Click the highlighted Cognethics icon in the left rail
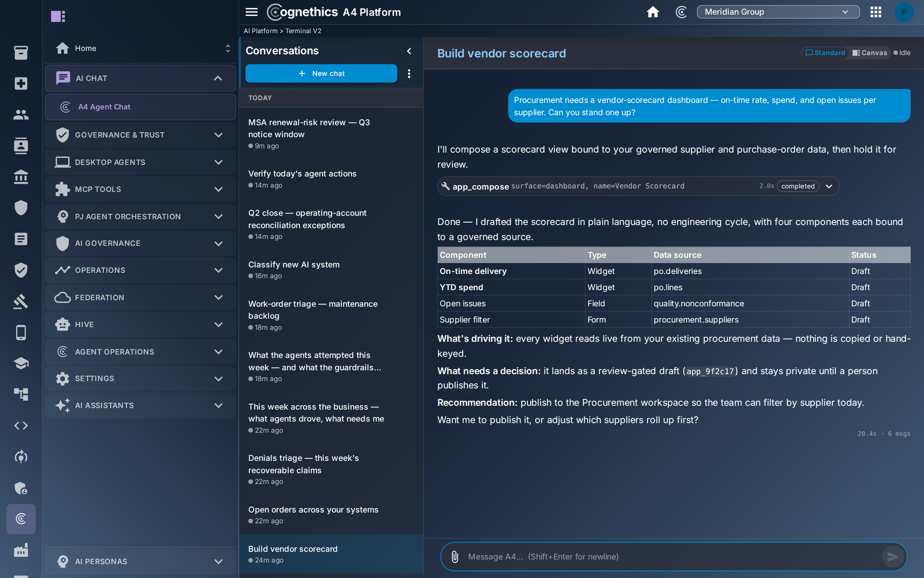The height and width of the screenshot is (578, 924). [x=21, y=519]
